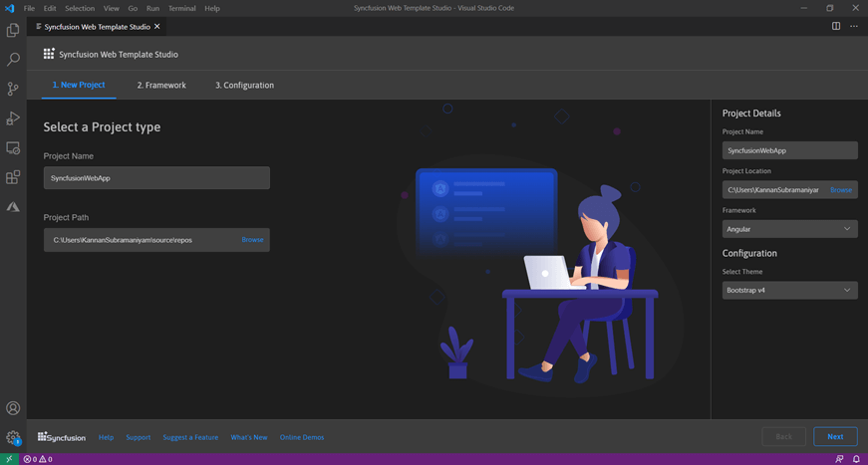Open the Azure view icon
Viewport: 868px width, 465px height.
click(13, 207)
